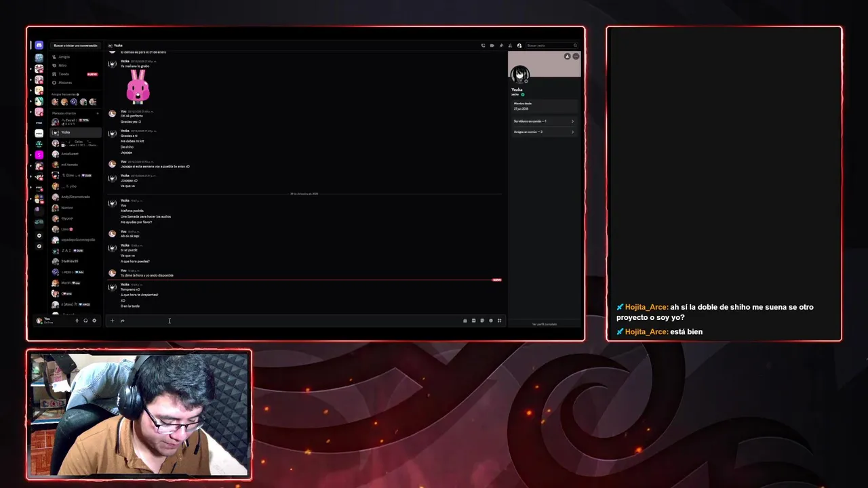Open the Nitro tab
The image size is (868, 488).
76,65
